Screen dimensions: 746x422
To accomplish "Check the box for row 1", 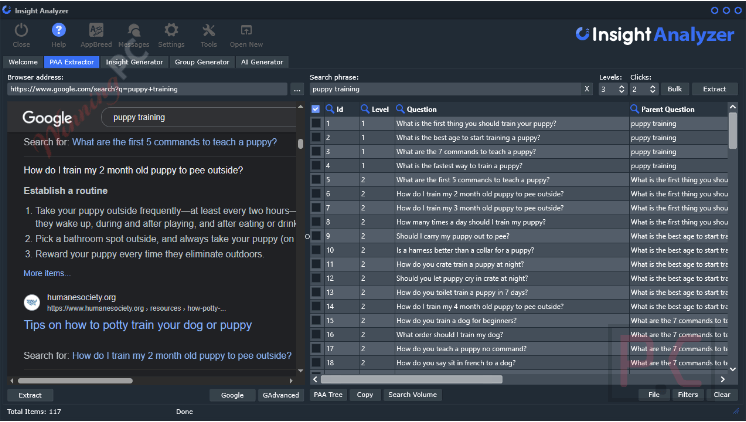I will click(x=316, y=123).
